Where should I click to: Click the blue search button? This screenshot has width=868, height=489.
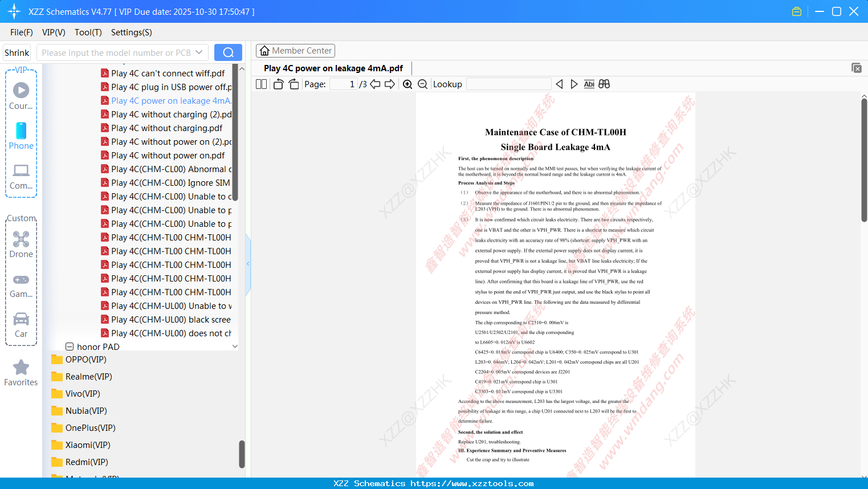(228, 52)
